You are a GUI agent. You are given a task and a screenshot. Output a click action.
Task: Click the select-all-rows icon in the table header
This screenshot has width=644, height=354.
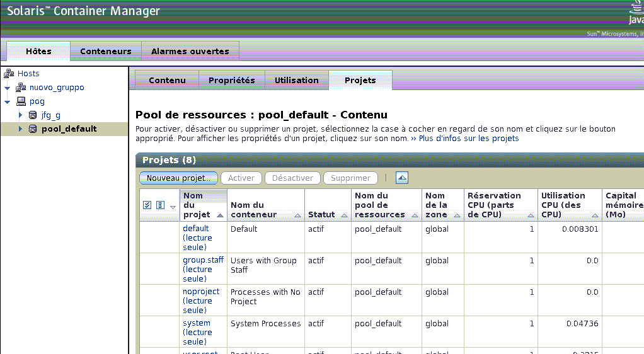pyautogui.click(x=147, y=205)
